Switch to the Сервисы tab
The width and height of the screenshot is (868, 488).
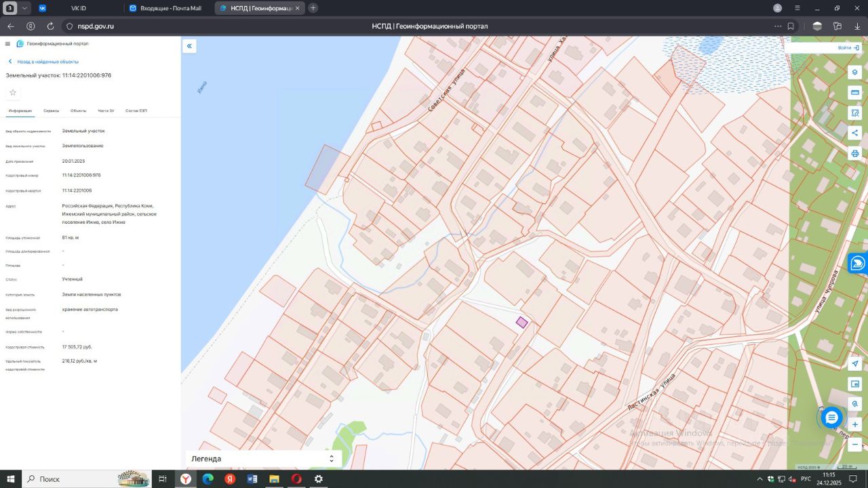coord(52,110)
